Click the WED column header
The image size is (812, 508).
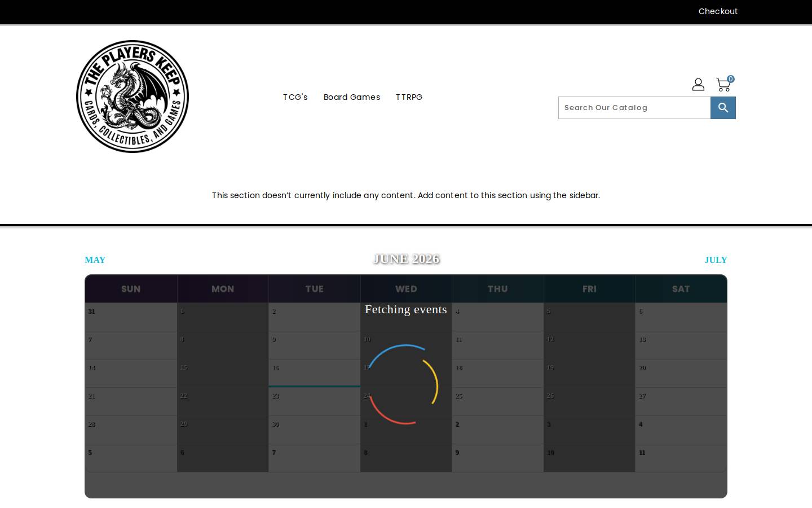(406, 289)
